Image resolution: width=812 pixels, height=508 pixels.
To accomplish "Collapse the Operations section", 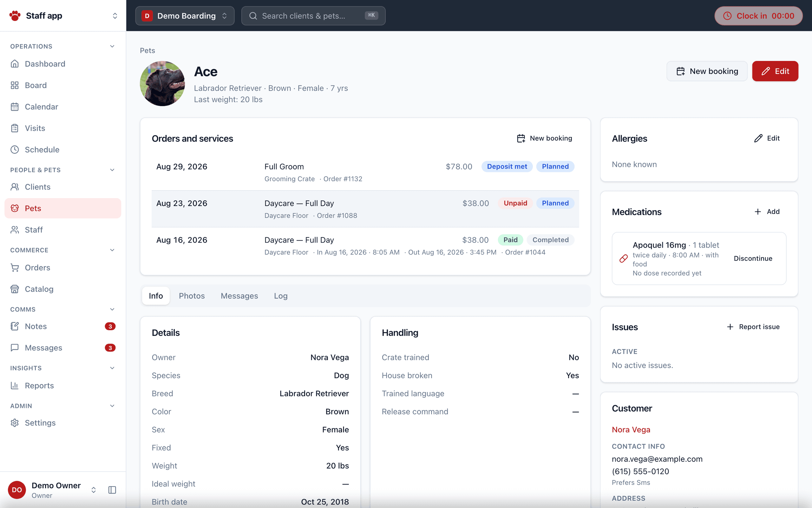I will pyautogui.click(x=112, y=46).
